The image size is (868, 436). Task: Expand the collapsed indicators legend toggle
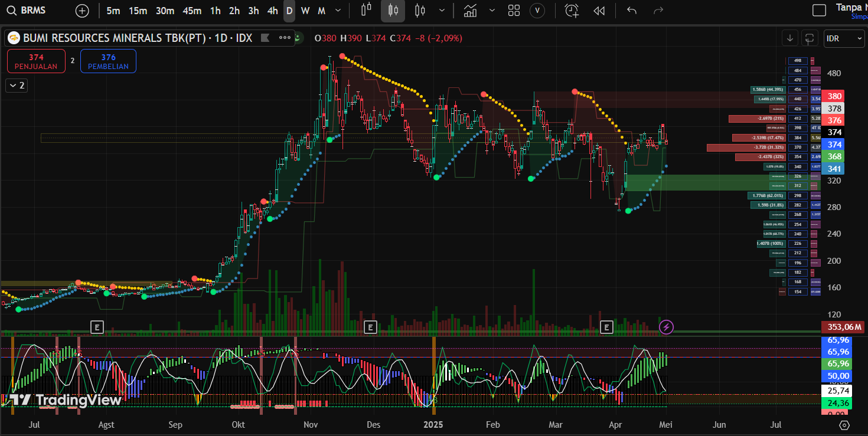click(x=15, y=86)
